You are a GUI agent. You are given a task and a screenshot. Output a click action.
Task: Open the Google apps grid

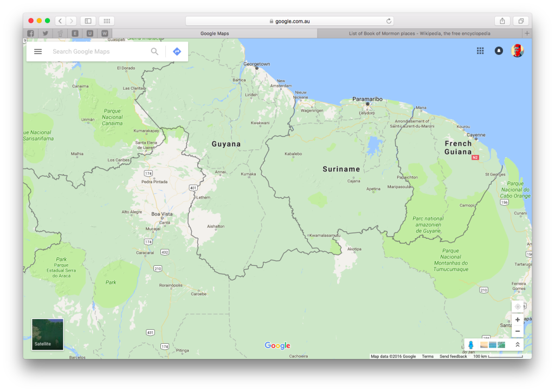(x=480, y=51)
